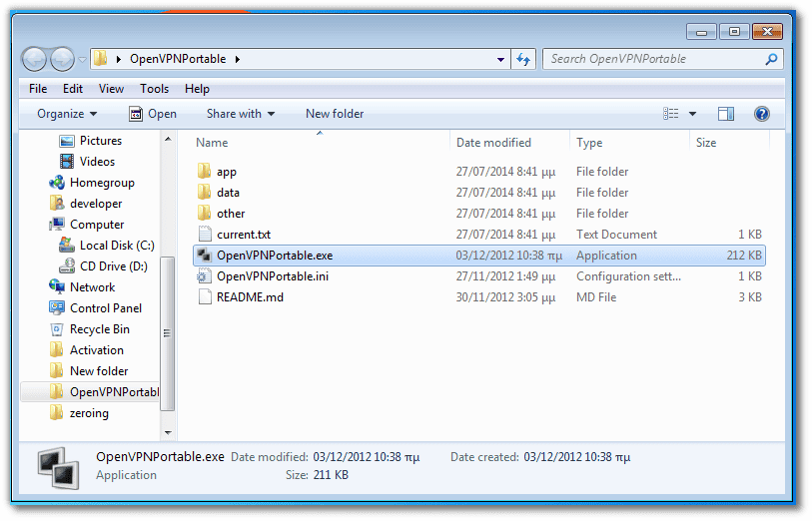Click Date created value in details pane
This screenshot has width=812, height=521.
click(x=577, y=457)
